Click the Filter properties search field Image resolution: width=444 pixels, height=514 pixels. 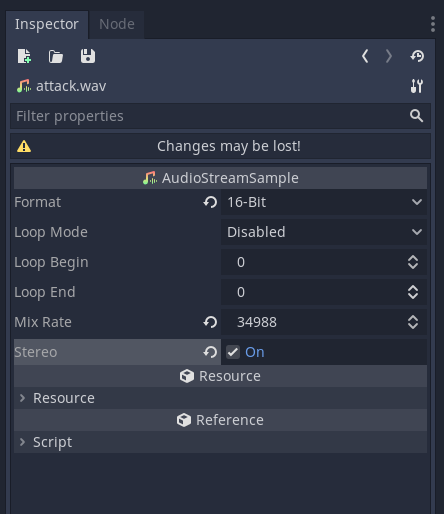[x=220, y=116]
